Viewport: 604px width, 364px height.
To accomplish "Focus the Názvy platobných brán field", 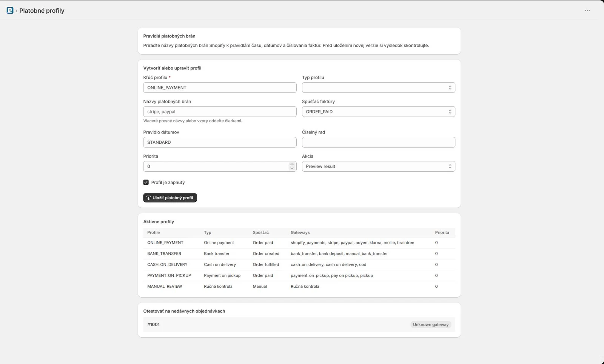I will (x=220, y=112).
